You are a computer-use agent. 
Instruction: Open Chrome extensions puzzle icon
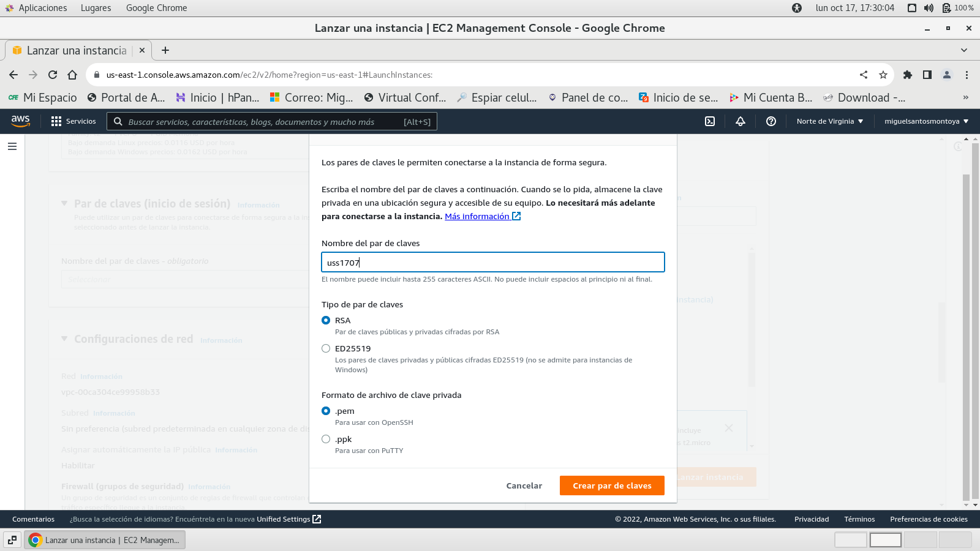pos(908,75)
